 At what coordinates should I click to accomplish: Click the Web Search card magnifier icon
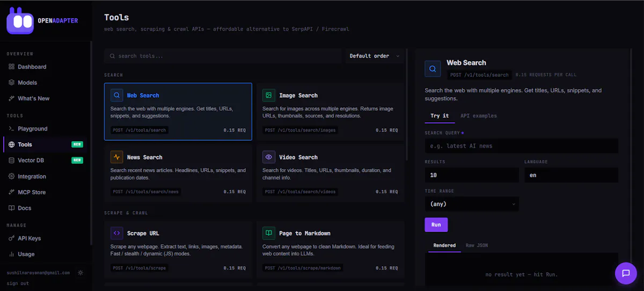click(x=116, y=96)
